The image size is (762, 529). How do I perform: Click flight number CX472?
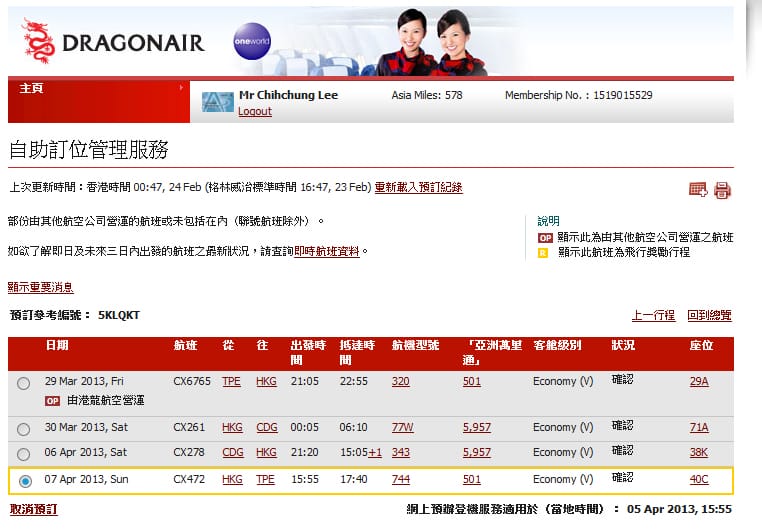pyautogui.click(x=189, y=479)
